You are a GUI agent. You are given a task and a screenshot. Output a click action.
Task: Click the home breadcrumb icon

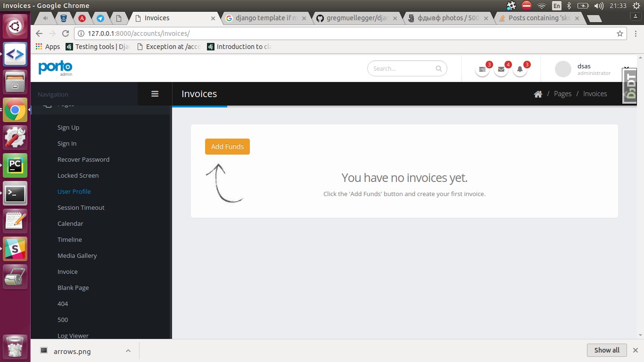pos(538,94)
